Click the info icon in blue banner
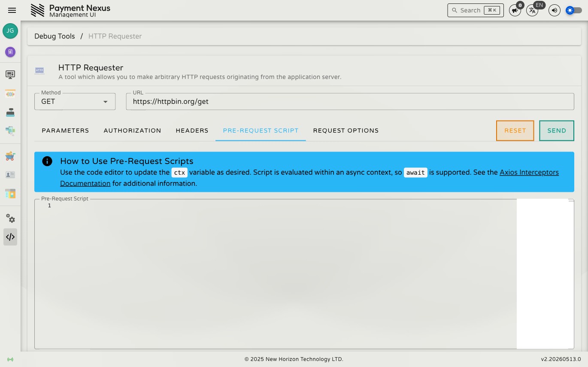Image resolution: width=588 pixels, height=367 pixels. tap(47, 161)
